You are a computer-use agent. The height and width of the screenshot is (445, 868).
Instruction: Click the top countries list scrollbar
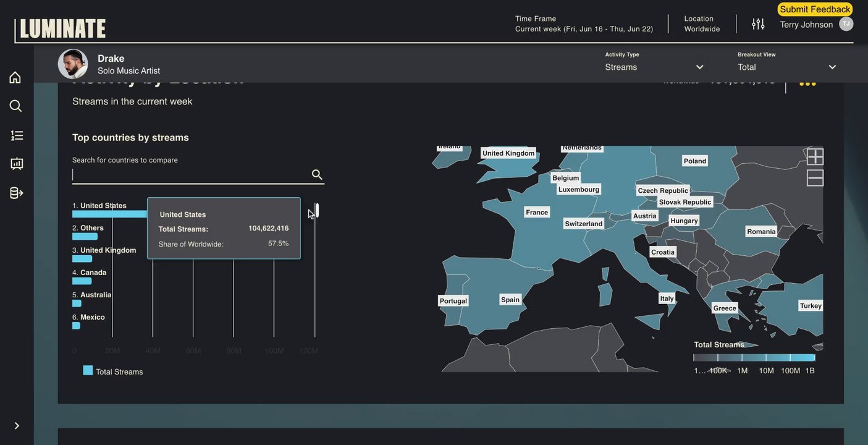tap(317, 211)
